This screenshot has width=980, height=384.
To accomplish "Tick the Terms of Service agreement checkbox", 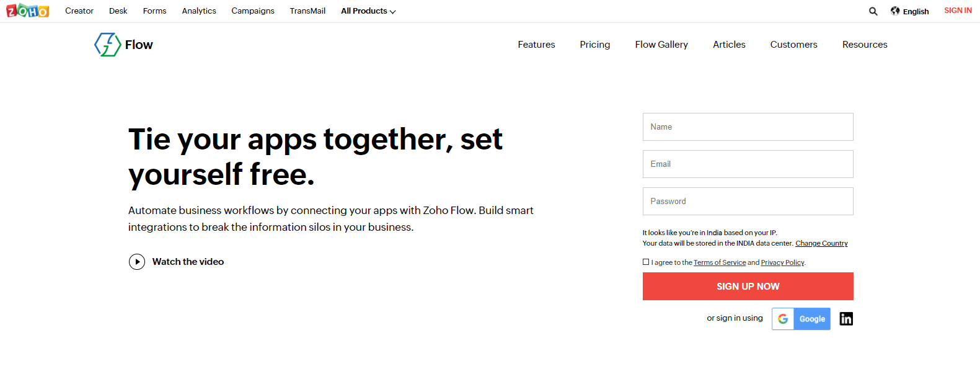I will point(646,262).
